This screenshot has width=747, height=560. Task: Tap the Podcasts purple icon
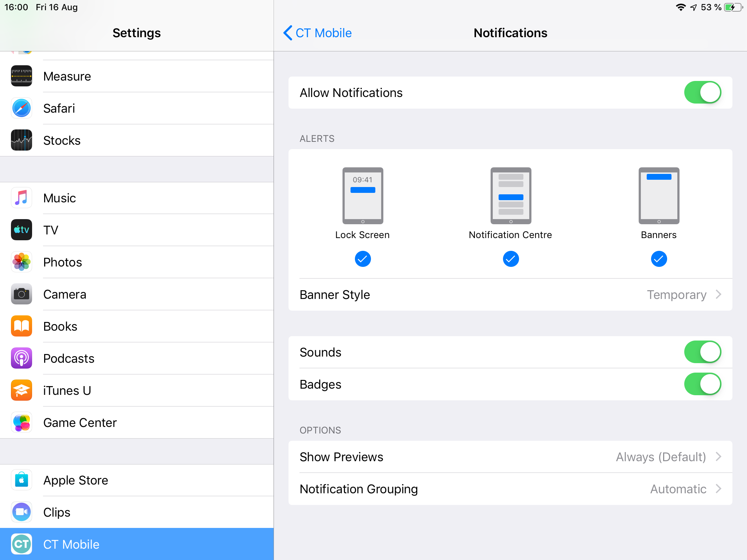click(22, 358)
